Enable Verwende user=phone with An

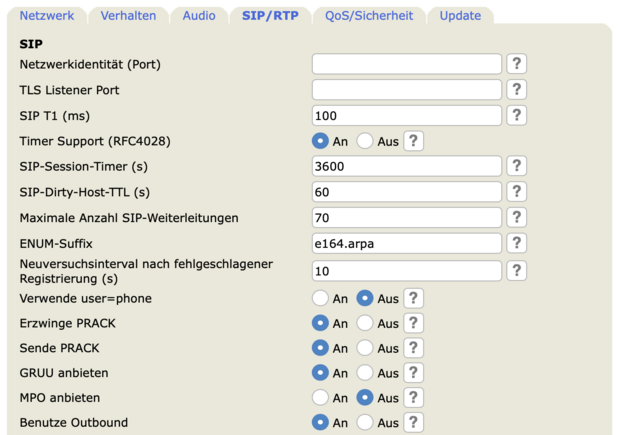(x=320, y=298)
